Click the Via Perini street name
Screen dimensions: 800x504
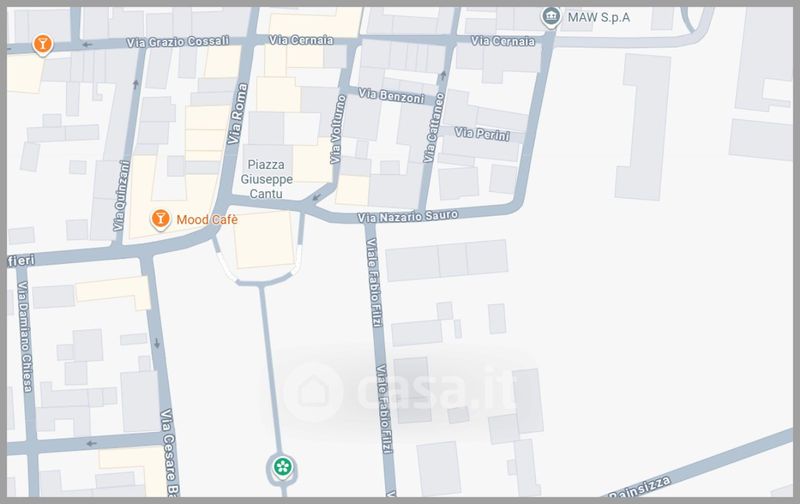pyautogui.click(x=482, y=134)
